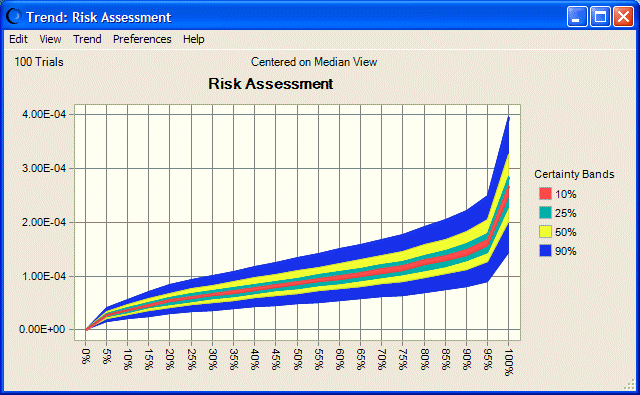
Task: Open the Preferences menu
Action: pyautogui.click(x=142, y=39)
